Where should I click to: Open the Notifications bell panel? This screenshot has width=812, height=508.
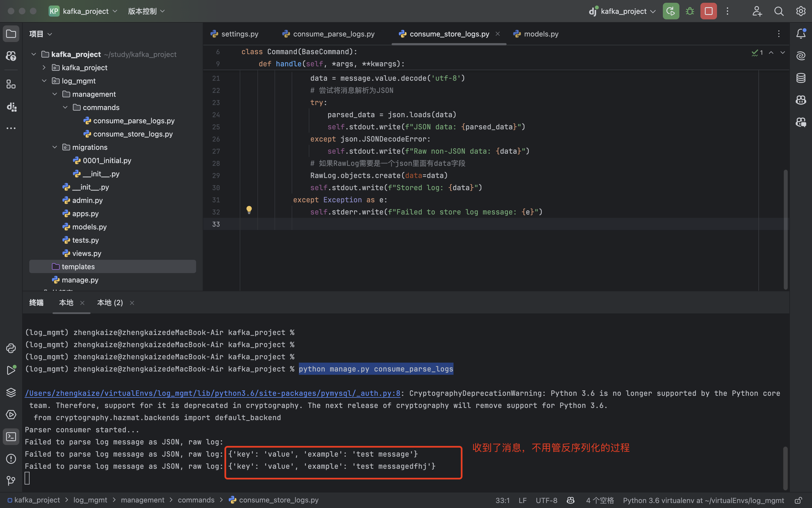coord(801,34)
